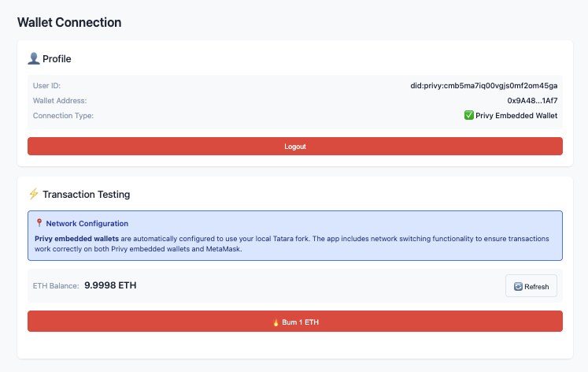Viewport: 588px width, 372px height.
Task: Select the did:privy user ID value
Action: tap(484, 85)
